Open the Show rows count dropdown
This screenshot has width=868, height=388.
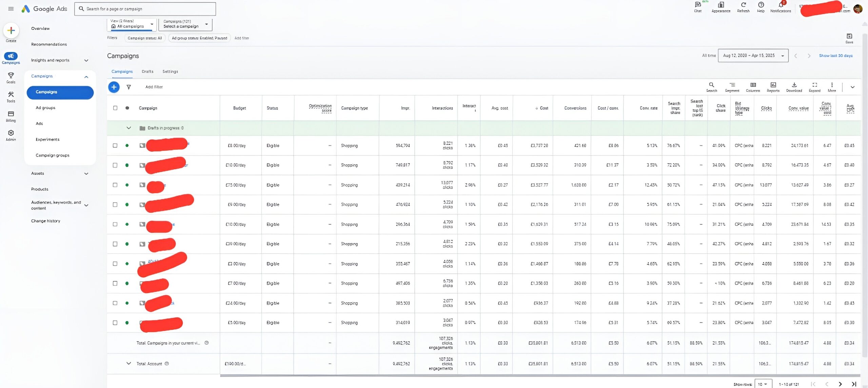point(763,384)
